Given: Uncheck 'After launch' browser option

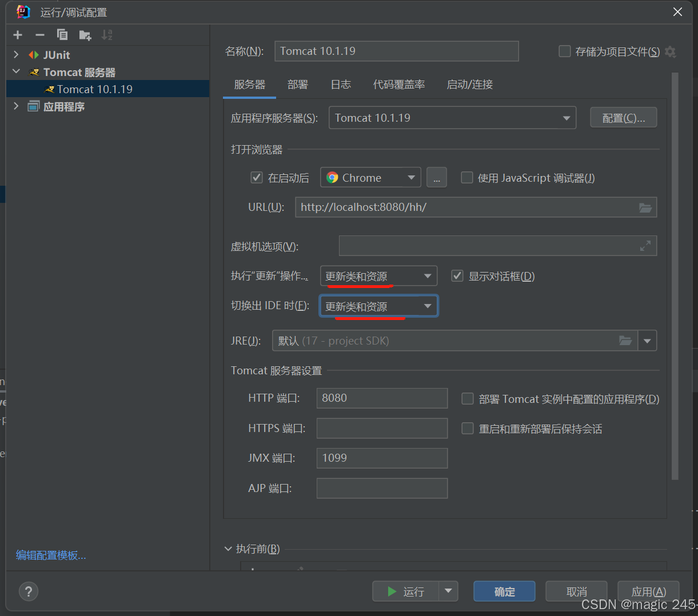Looking at the screenshot, I should [x=257, y=178].
